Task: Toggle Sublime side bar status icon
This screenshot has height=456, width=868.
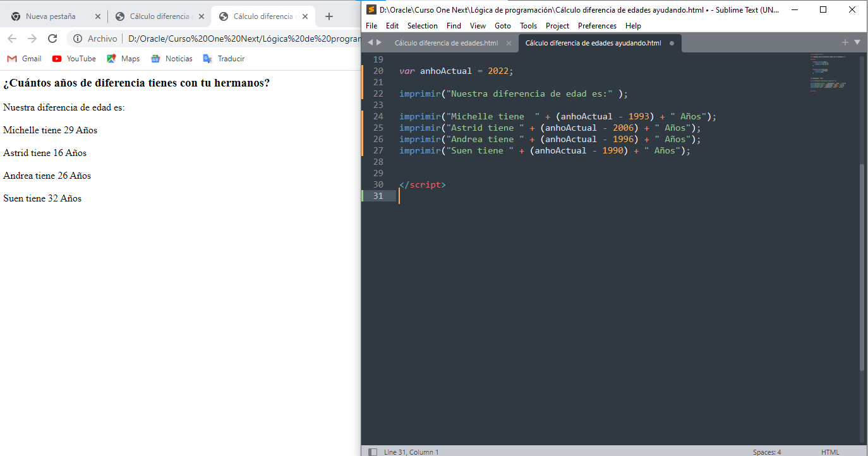Action: (x=373, y=452)
